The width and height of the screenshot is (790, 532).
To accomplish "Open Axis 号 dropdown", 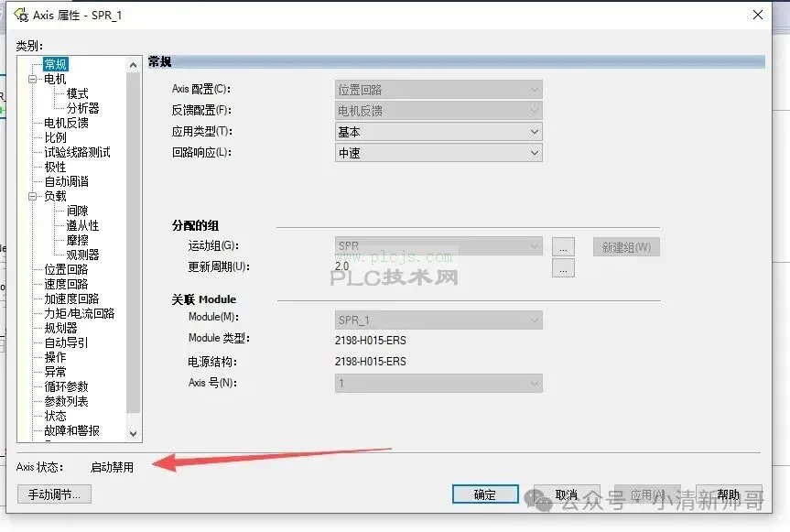I will pos(438,384).
